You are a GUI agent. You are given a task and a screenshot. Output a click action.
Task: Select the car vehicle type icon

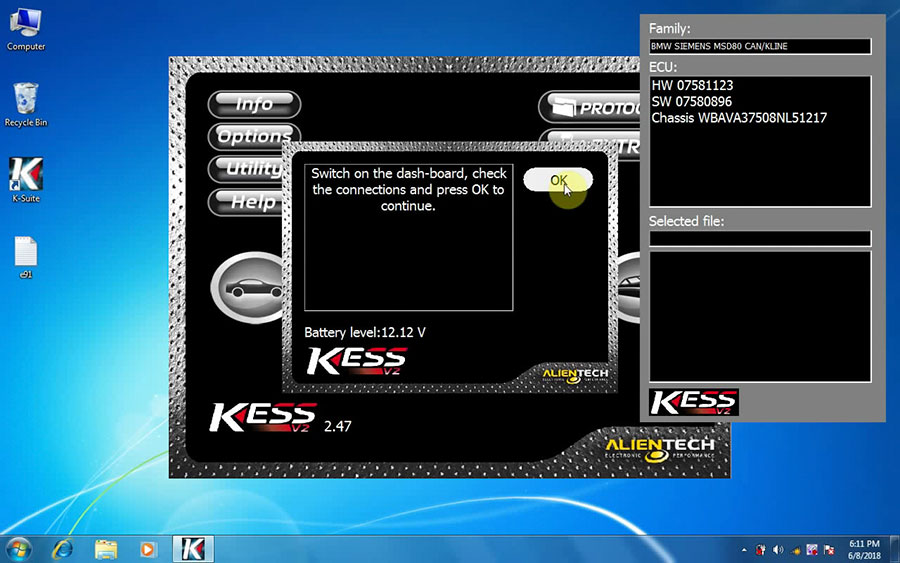click(x=247, y=289)
